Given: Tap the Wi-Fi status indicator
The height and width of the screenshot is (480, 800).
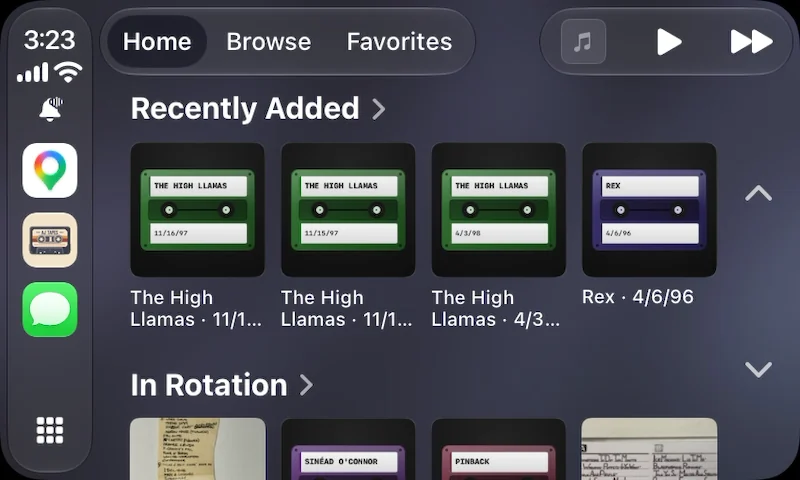Looking at the screenshot, I should point(69,72).
